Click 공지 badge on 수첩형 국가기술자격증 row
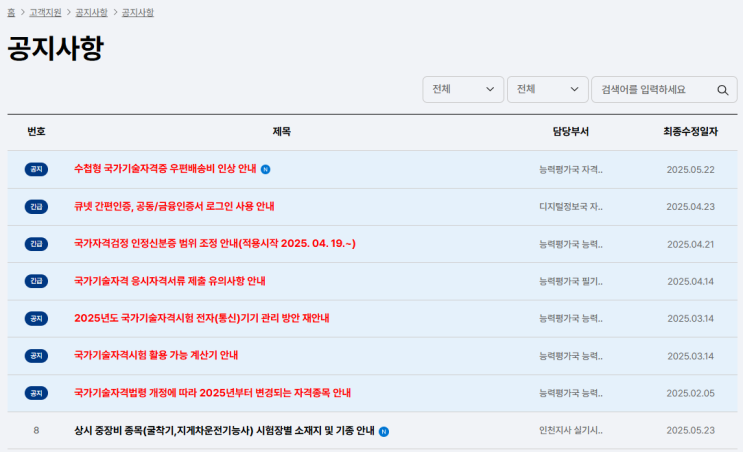 pos(36,169)
